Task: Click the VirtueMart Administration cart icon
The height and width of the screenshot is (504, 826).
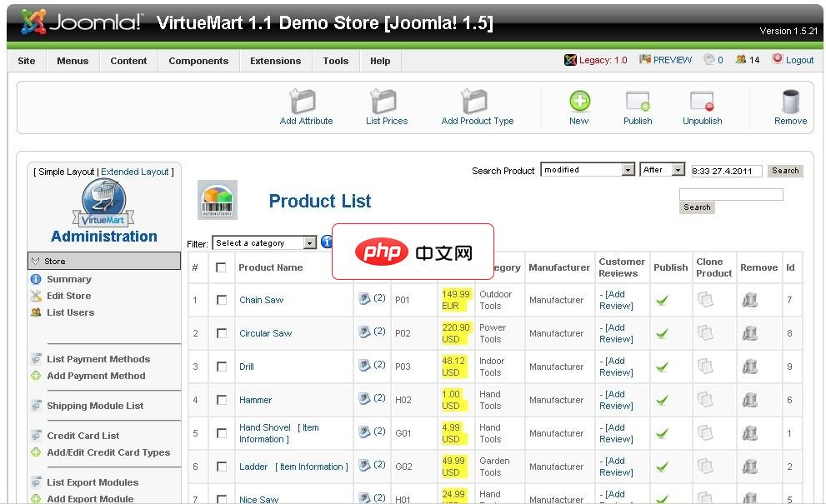Action: (102, 202)
